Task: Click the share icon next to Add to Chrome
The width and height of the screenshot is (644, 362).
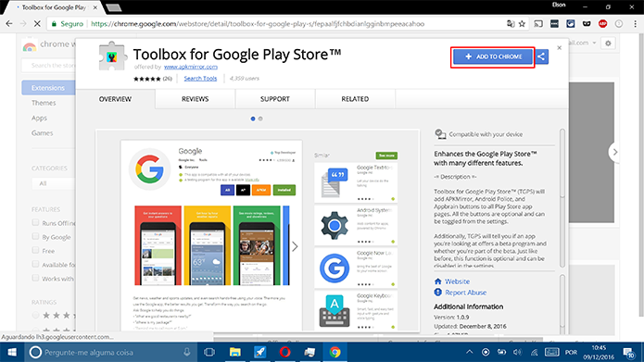Action: [541, 56]
